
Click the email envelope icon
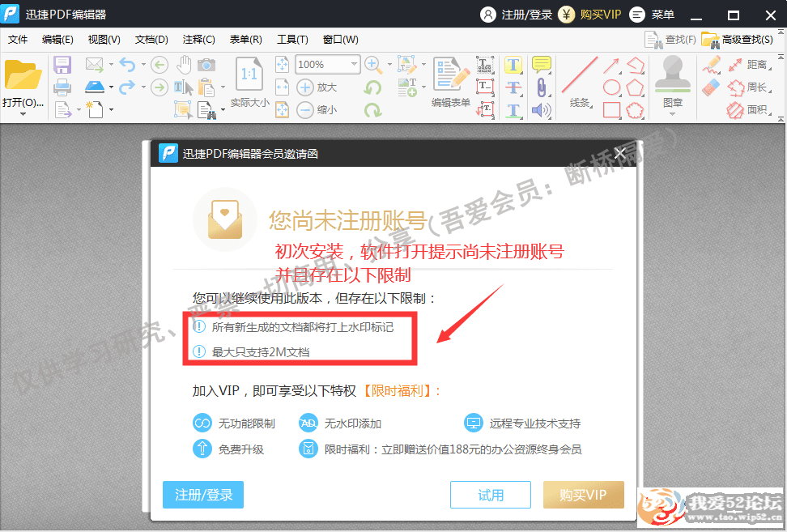[95, 64]
